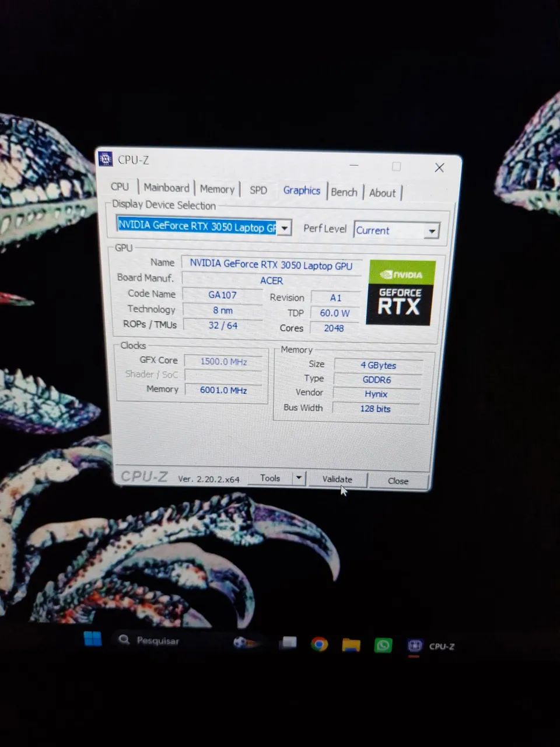
Task: Click the Hynix vendor value
Action: click(376, 394)
